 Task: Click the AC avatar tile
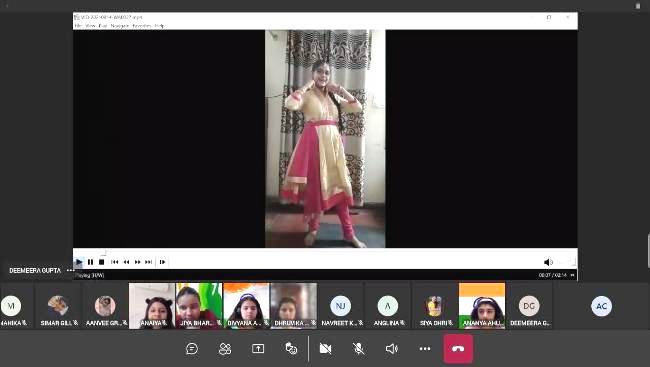[601, 306]
